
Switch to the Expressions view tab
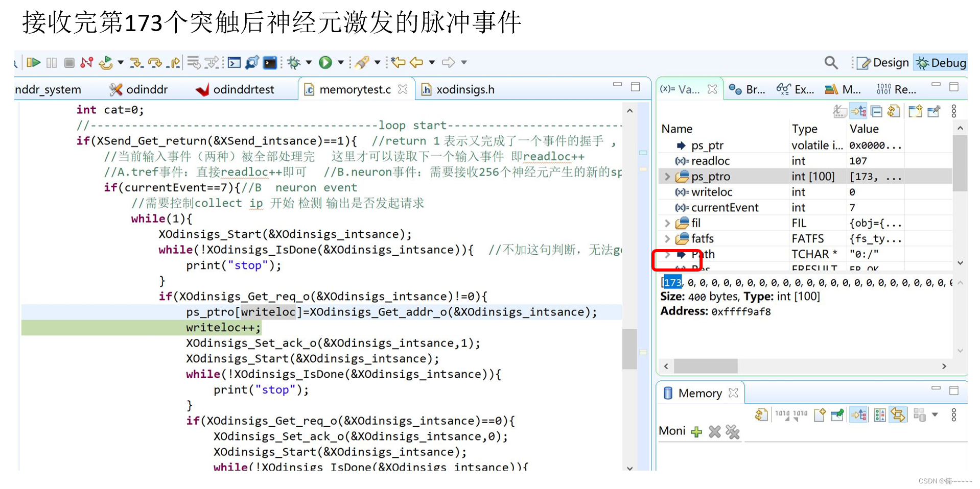pos(795,89)
